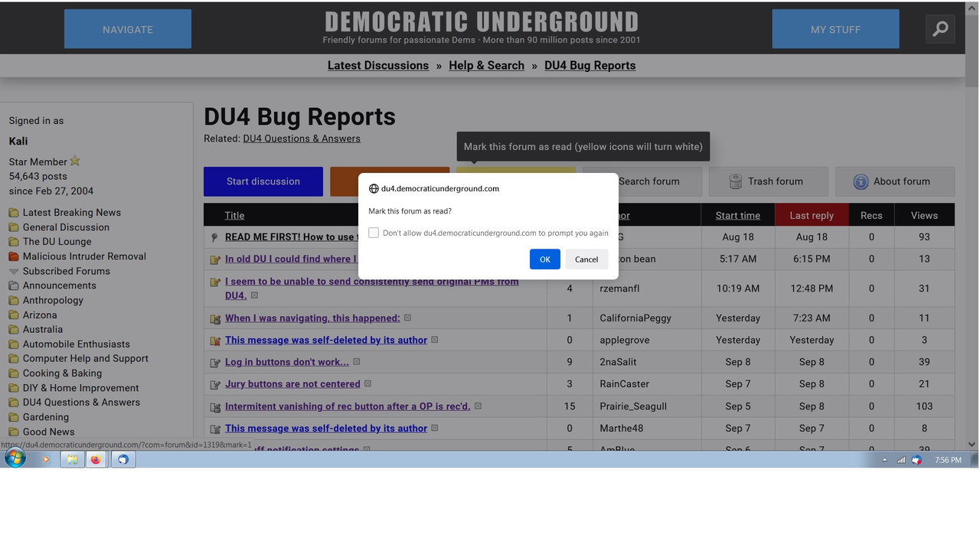
Task: Click the network signal icon in system tray
Action: pos(901,460)
